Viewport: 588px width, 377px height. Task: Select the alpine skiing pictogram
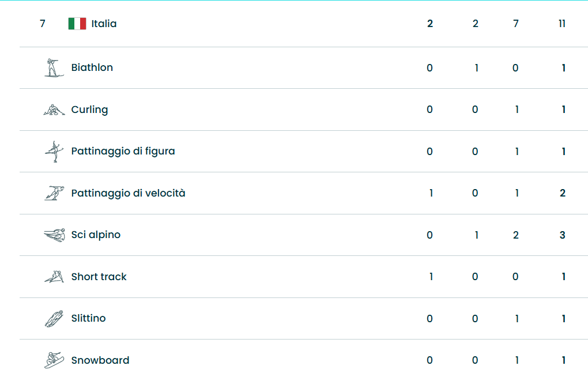[54, 235]
